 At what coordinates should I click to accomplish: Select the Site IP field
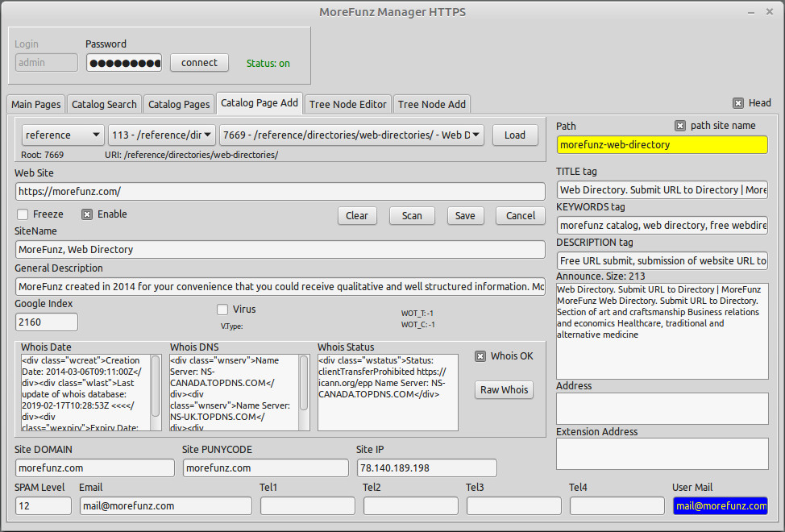427,468
